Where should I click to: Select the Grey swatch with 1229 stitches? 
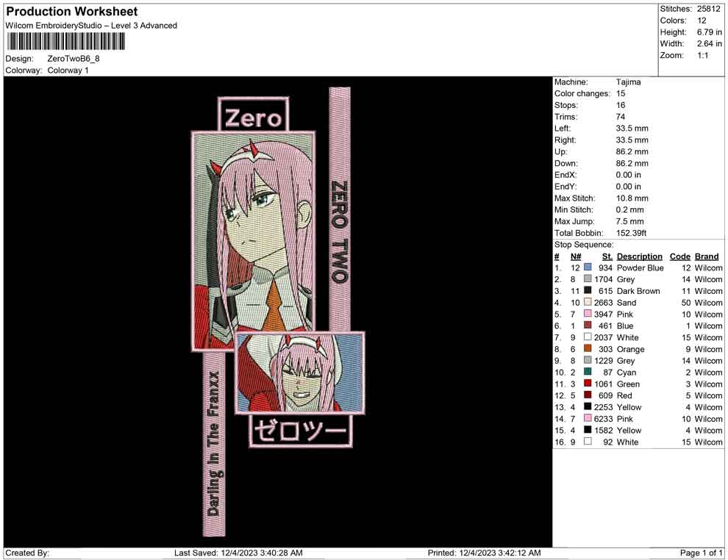(x=588, y=360)
